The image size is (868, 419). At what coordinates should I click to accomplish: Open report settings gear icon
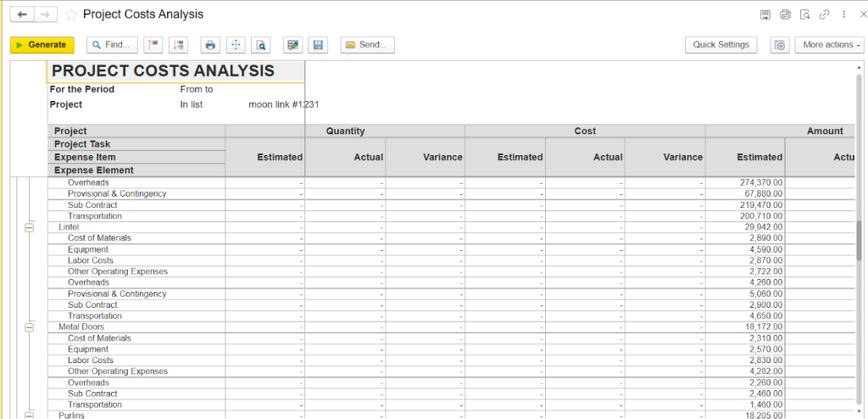click(780, 45)
